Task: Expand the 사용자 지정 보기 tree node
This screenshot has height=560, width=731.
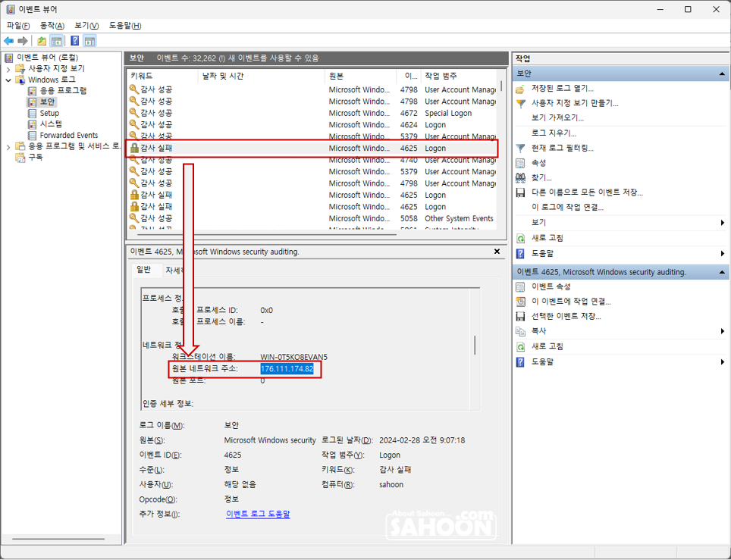Action: point(9,68)
